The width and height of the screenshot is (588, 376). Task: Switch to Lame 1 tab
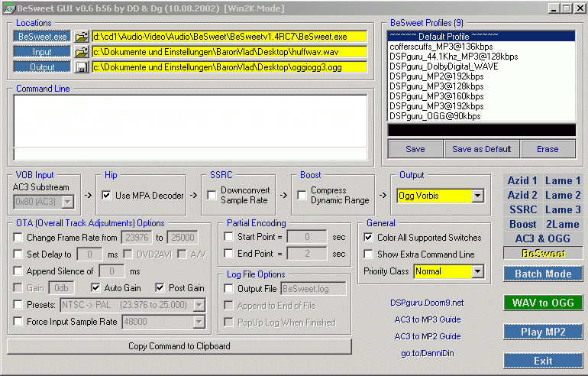[563, 180]
